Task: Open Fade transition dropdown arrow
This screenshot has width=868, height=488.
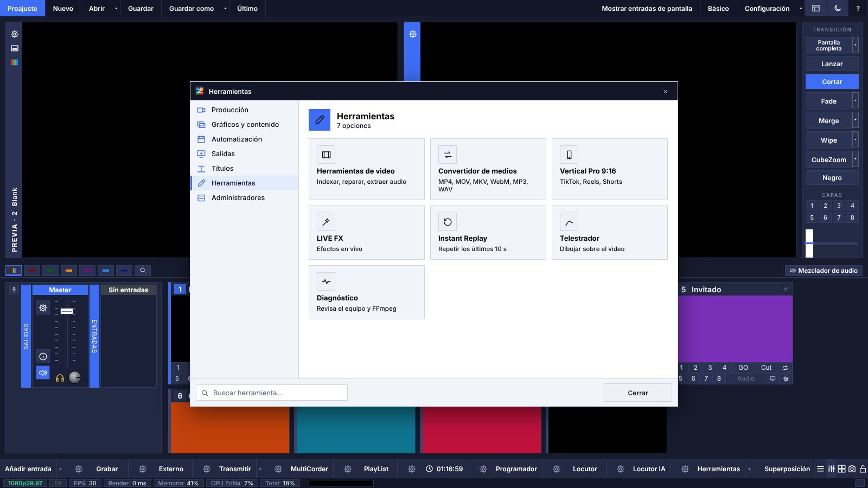Action: [x=856, y=101]
